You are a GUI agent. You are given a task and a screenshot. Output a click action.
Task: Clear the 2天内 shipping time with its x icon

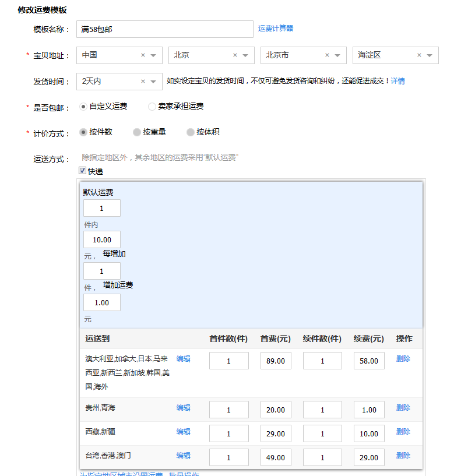coord(143,82)
